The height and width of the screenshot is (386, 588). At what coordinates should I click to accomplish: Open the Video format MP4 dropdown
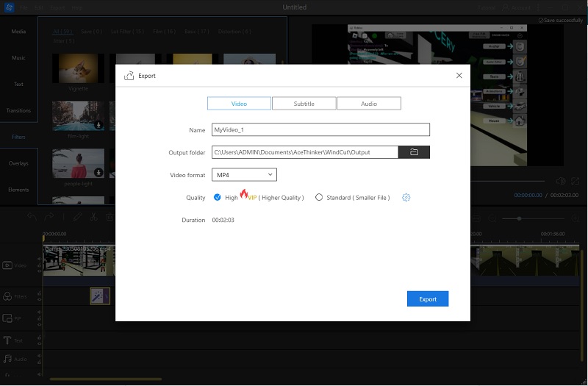coord(244,175)
